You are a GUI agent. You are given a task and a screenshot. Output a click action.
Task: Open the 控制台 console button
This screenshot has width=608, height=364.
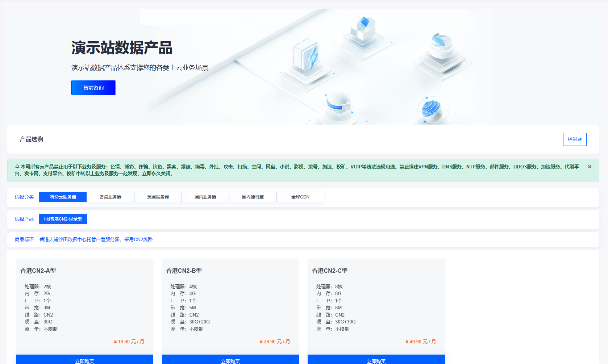tap(574, 139)
